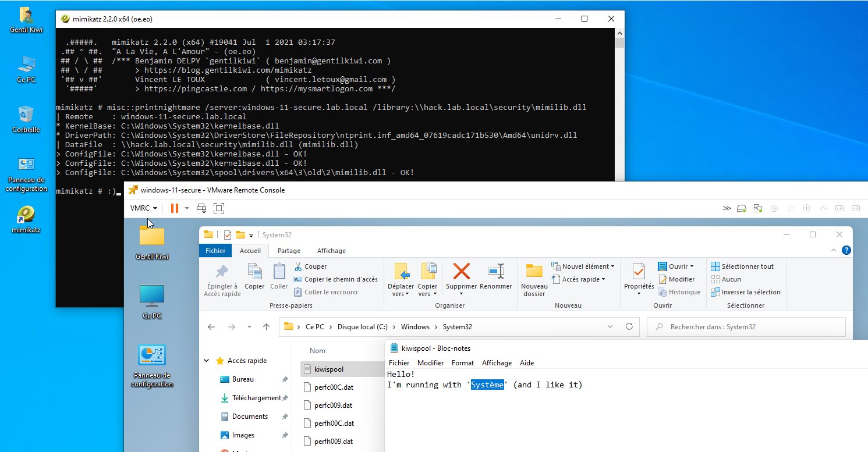
Task: Select Bureau in the navigation pane
Action: 243,379
